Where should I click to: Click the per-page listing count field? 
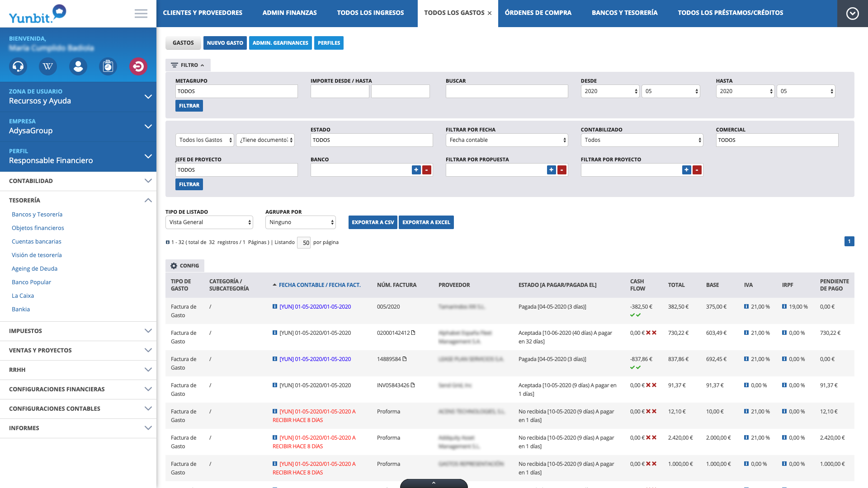coord(304,243)
